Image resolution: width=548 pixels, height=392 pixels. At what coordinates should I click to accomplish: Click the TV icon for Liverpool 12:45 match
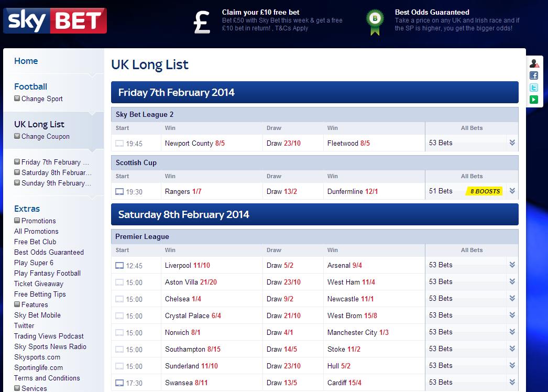119,265
